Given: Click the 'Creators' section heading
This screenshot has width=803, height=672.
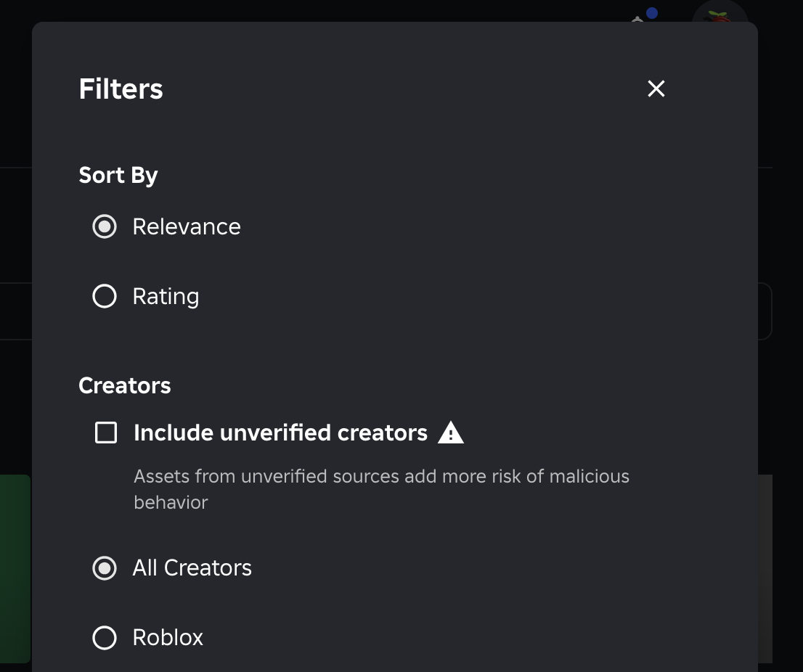Looking at the screenshot, I should [125, 385].
